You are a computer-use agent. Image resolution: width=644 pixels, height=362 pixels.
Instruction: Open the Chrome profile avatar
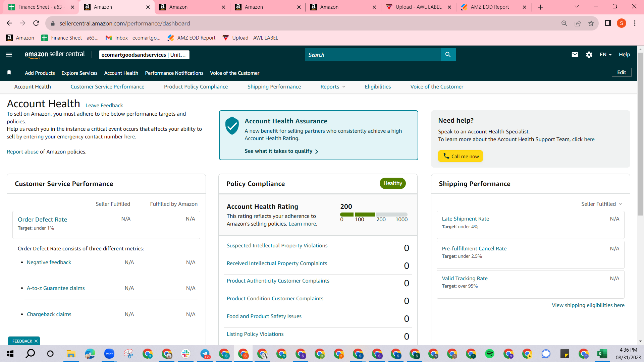(x=622, y=23)
